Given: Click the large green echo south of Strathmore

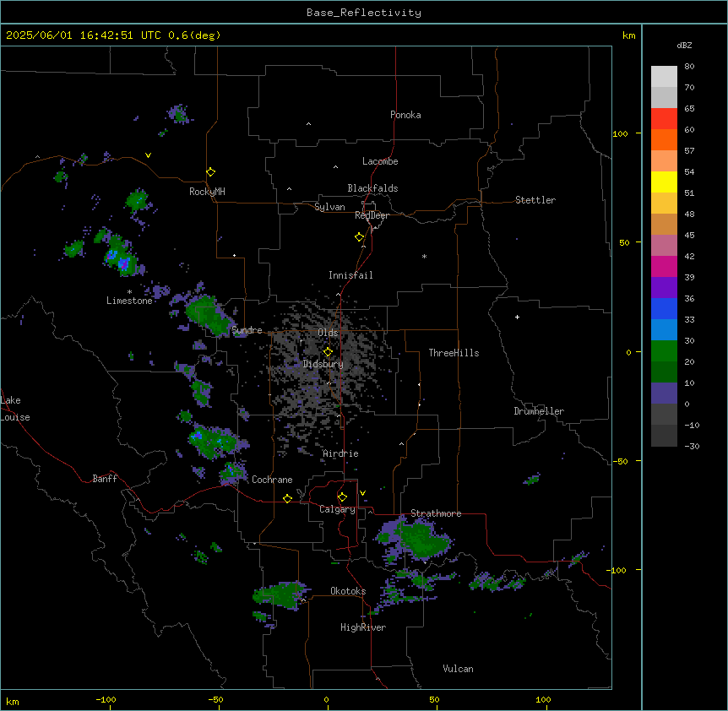Looking at the screenshot, I should coord(421,540).
